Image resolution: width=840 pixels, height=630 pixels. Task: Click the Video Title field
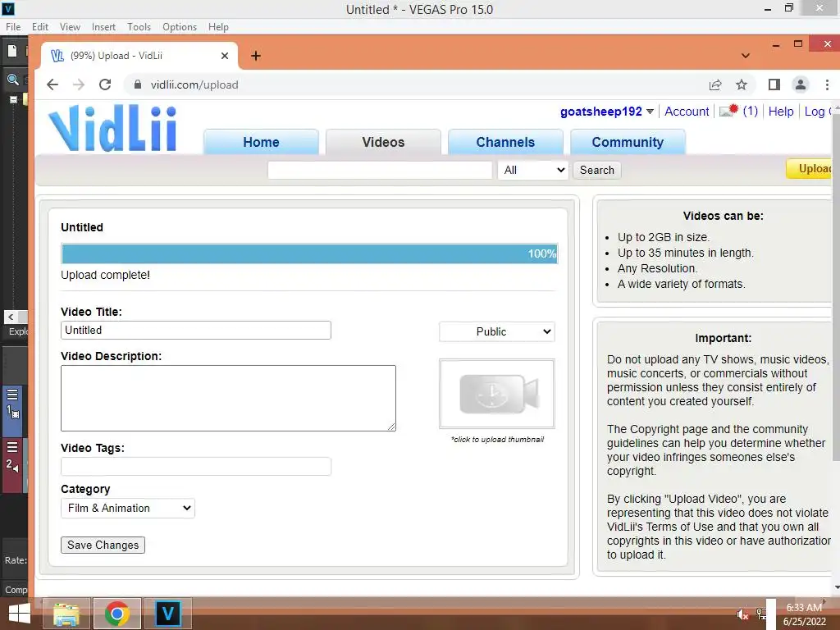point(195,330)
